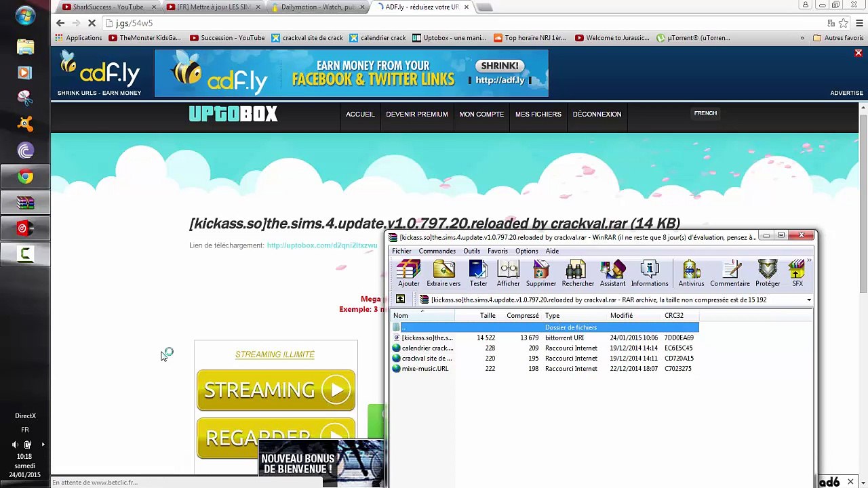Open the crackval site de crack bookmark
The height and width of the screenshot is (488, 868).
[x=307, y=38]
